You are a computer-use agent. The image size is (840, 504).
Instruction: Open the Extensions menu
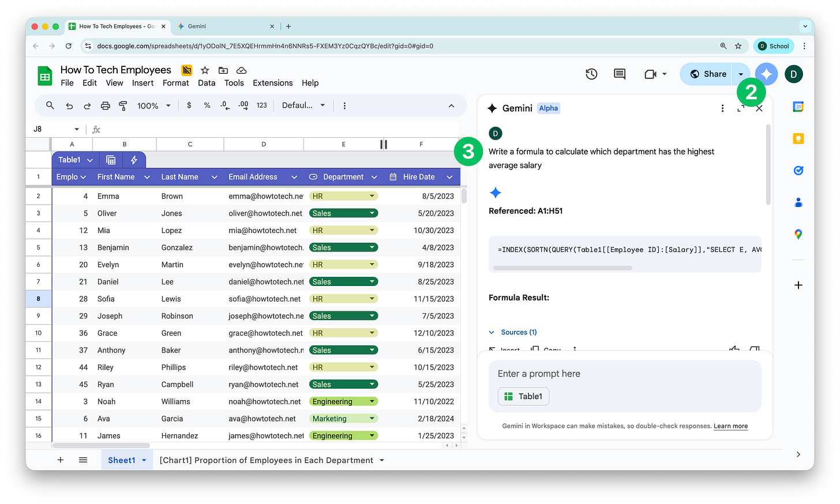[272, 83]
